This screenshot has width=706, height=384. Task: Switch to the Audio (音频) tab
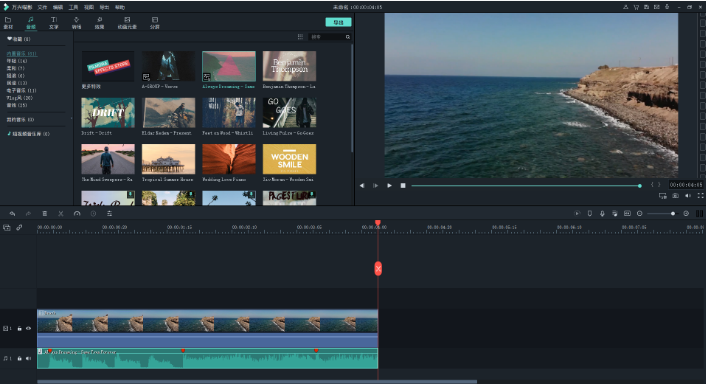(x=31, y=23)
